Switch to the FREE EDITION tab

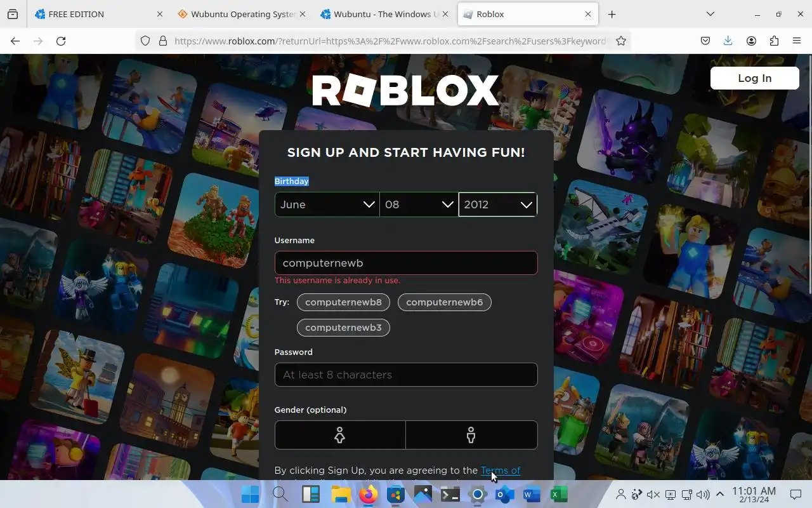[99, 14]
